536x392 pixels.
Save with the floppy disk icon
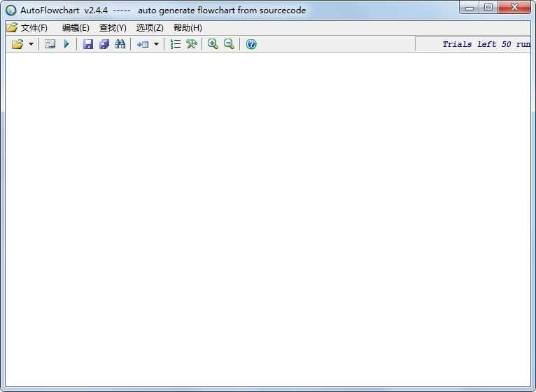88,44
